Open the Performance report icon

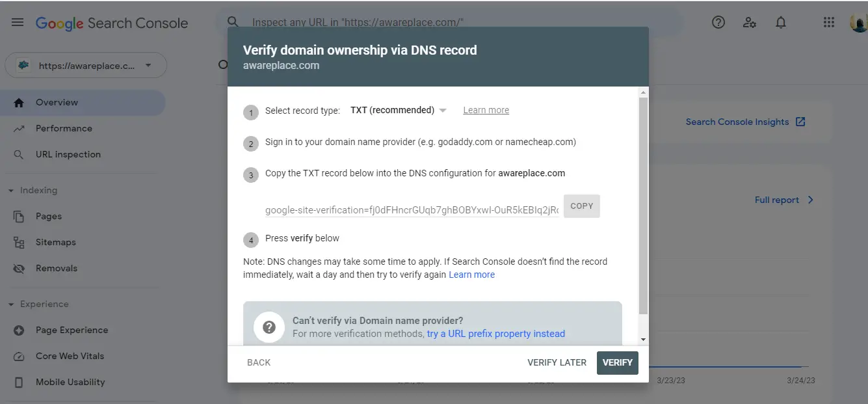point(20,128)
